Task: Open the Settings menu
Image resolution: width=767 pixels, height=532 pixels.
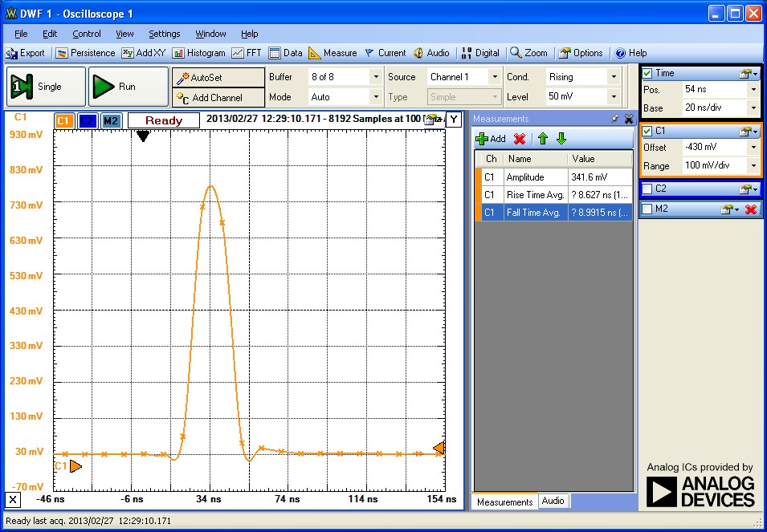Action: point(164,34)
